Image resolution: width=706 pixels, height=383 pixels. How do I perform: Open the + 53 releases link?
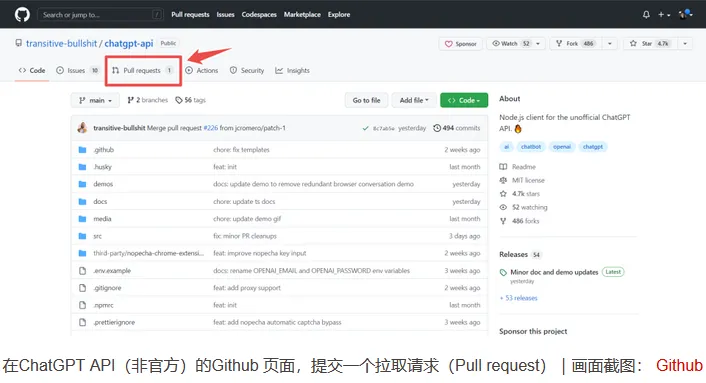(519, 298)
